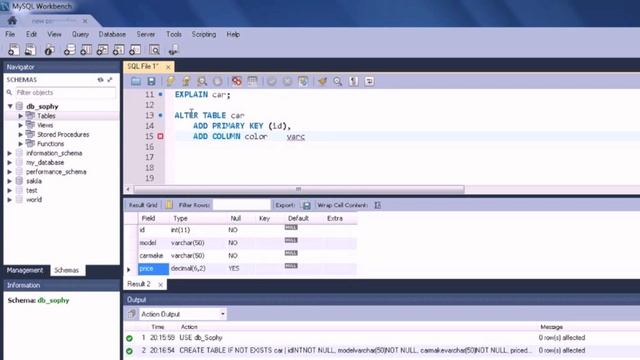Commit the current transaction check icon
The width and height of the screenshot is (640, 360).
tap(271, 81)
